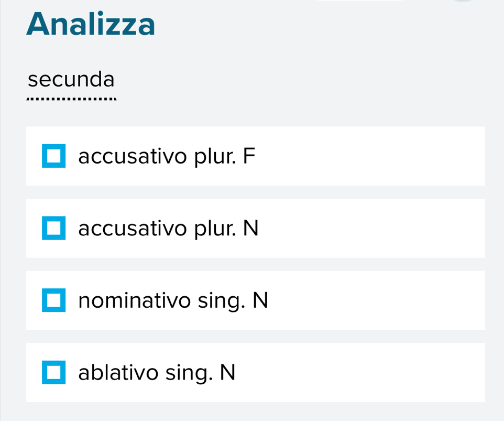Click blank right side of third answer card
Viewport: 504px width, 421px height.
coord(409,301)
